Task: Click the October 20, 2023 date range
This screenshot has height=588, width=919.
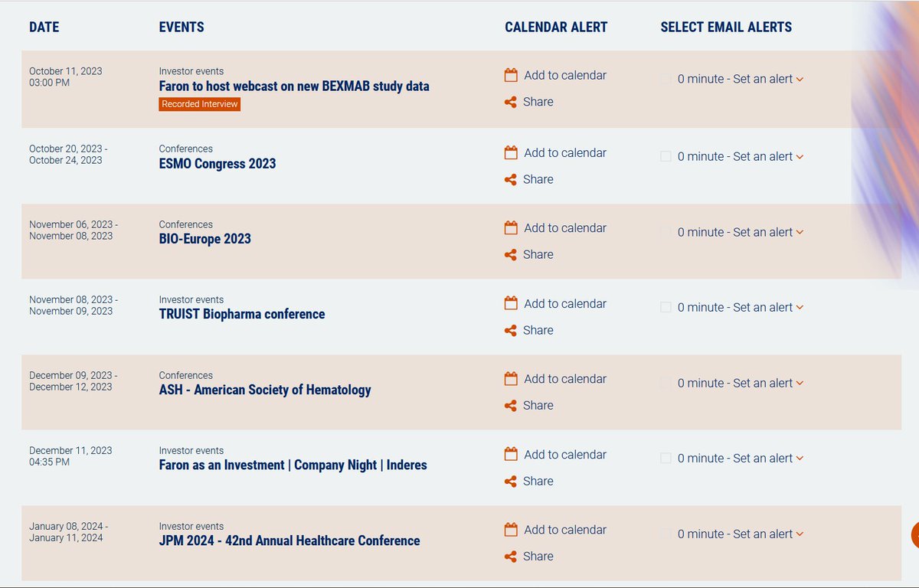Action: (x=67, y=154)
